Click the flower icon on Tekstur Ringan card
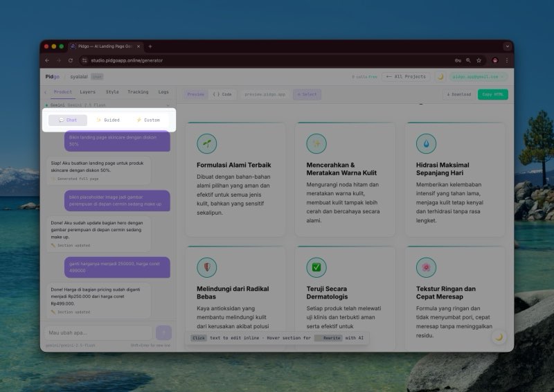The width and height of the screenshot is (554, 392). point(426,267)
